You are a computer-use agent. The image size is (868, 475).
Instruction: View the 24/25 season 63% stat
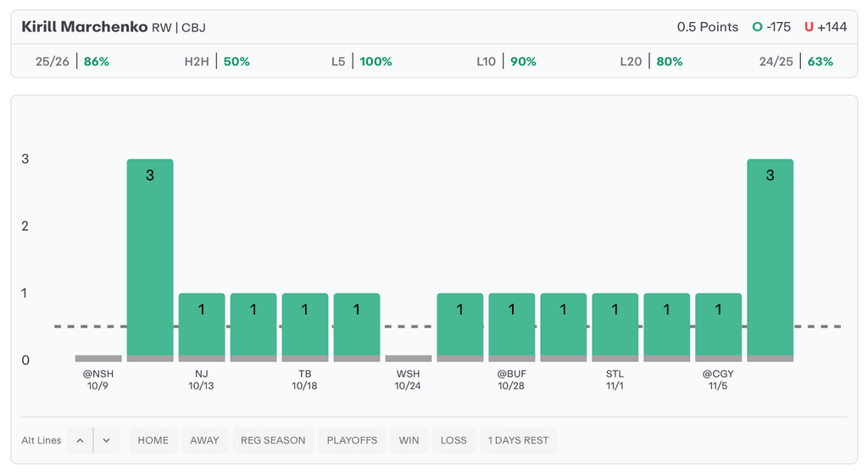point(796,61)
